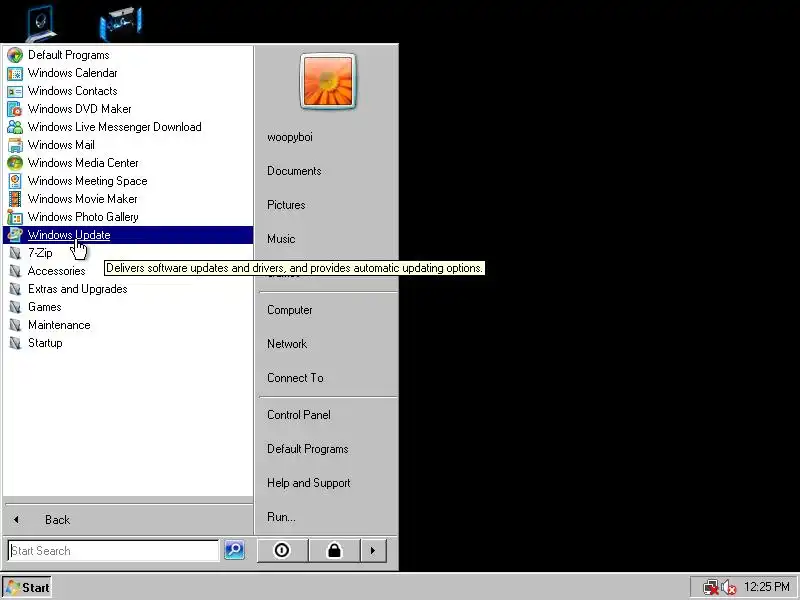Image resolution: width=800 pixels, height=600 pixels.
Task: Click the Startup folder icon
Action: pos(15,343)
